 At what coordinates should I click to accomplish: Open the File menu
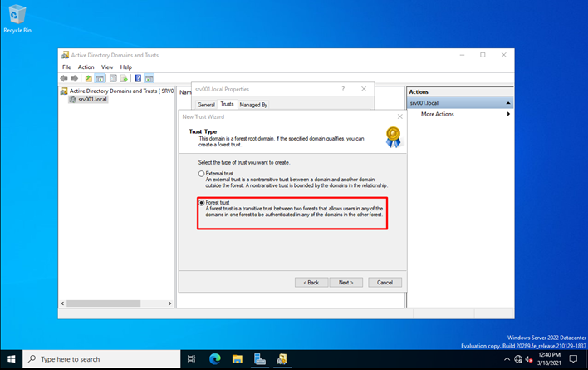tap(66, 67)
